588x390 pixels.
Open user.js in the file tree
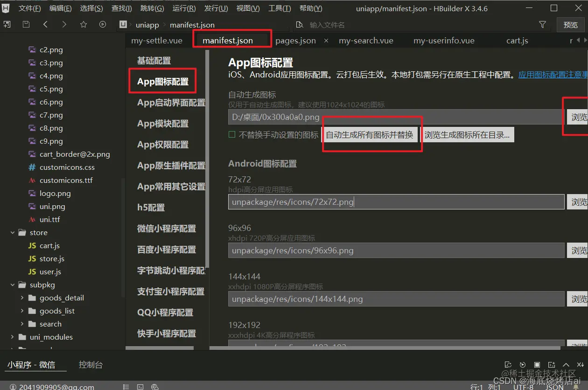pyautogui.click(x=50, y=272)
